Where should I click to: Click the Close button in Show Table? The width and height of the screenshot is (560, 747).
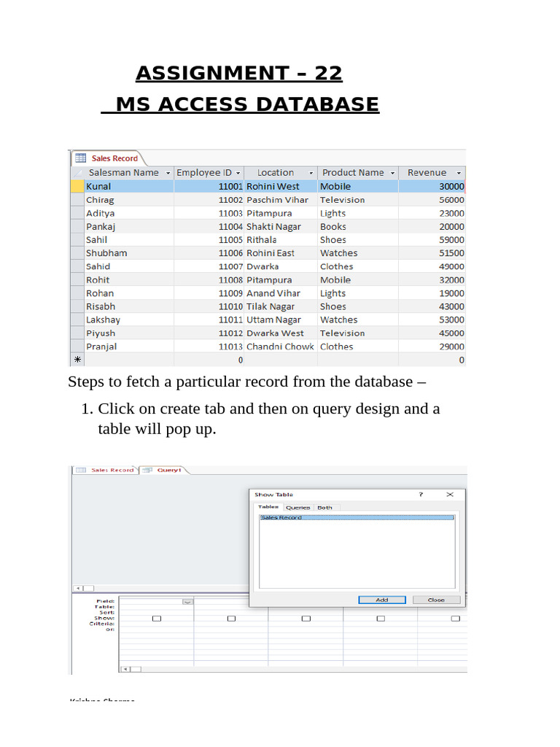pyautogui.click(x=436, y=600)
